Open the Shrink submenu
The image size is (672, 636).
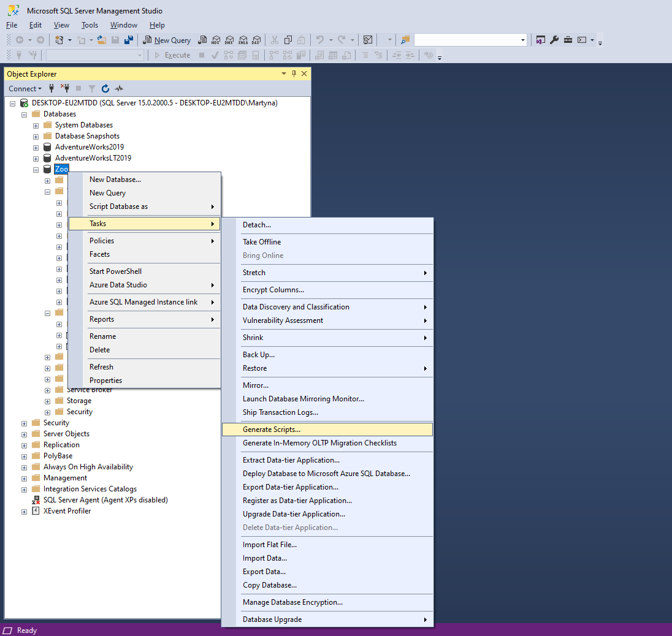(x=327, y=338)
